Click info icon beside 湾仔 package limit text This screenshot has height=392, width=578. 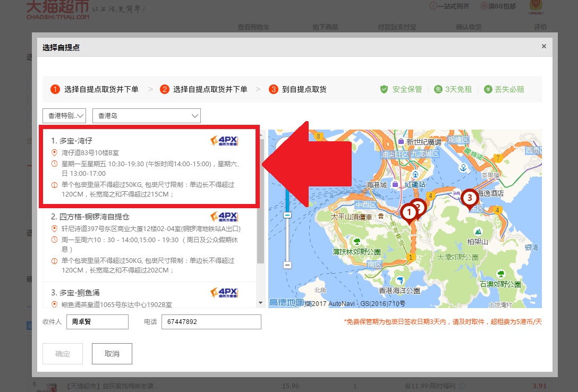coord(54,185)
